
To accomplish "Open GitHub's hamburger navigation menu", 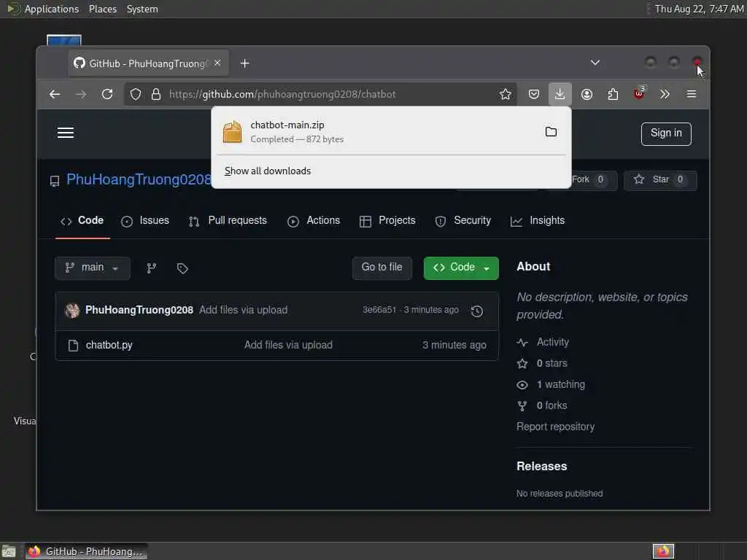I will point(66,133).
